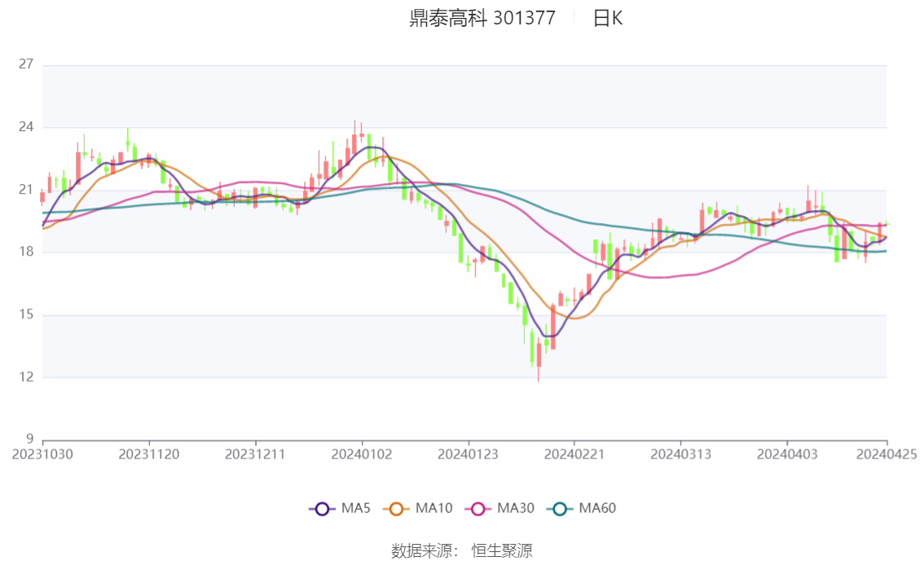
Task: Click the 鼎泰高科 301377 chart title
Action: (x=482, y=18)
